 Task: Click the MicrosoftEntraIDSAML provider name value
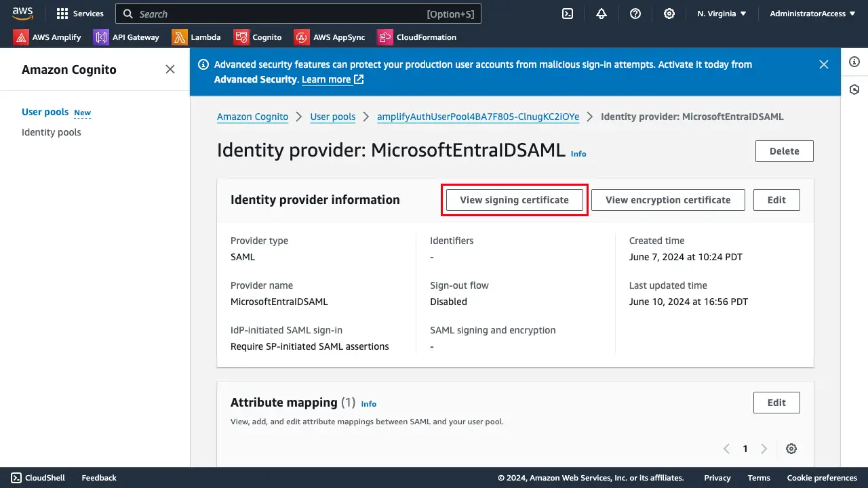(x=279, y=302)
